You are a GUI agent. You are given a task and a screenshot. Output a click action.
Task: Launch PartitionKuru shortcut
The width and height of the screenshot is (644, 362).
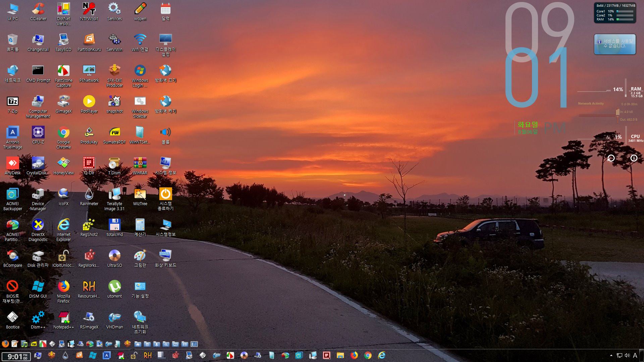(x=89, y=43)
